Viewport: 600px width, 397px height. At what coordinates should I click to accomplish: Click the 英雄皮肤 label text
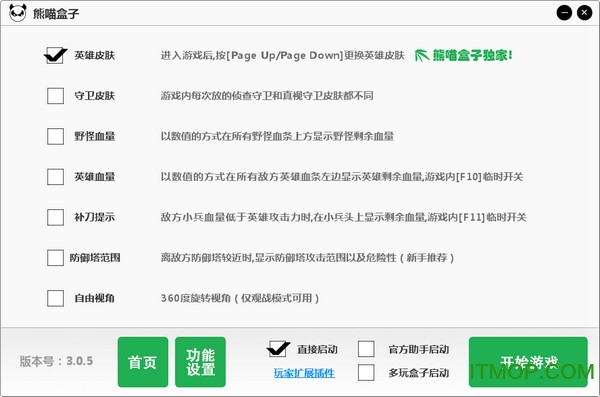[95, 56]
